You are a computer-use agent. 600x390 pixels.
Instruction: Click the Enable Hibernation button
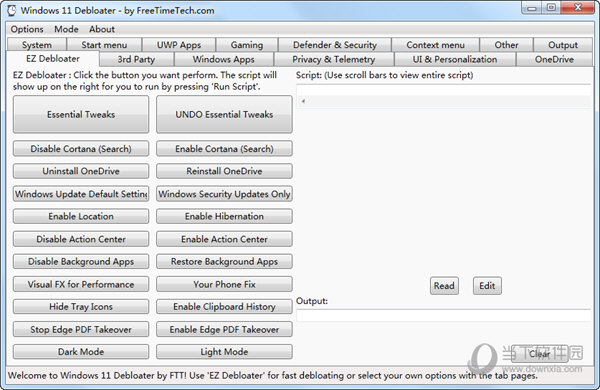point(224,216)
